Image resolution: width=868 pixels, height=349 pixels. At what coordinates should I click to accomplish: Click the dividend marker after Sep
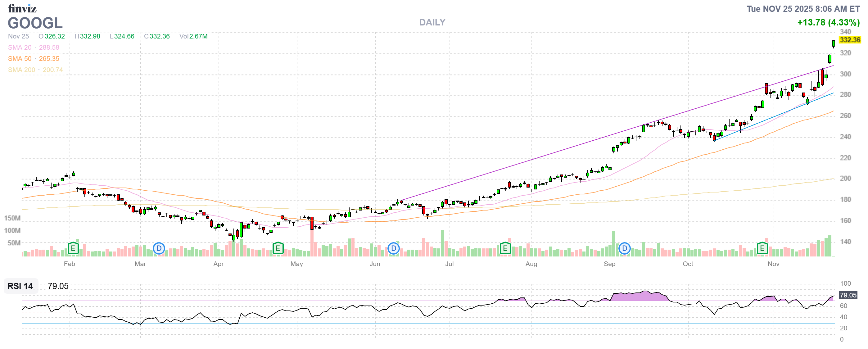click(x=624, y=249)
